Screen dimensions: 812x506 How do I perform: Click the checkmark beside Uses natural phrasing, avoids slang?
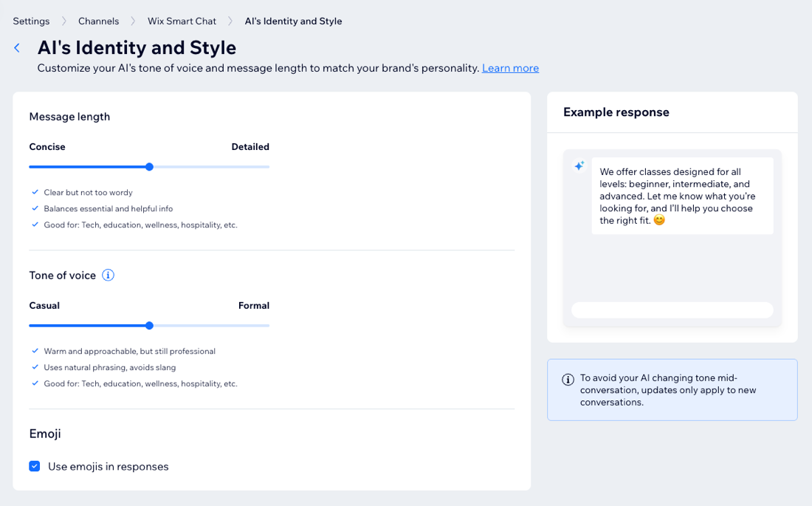[x=34, y=367]
